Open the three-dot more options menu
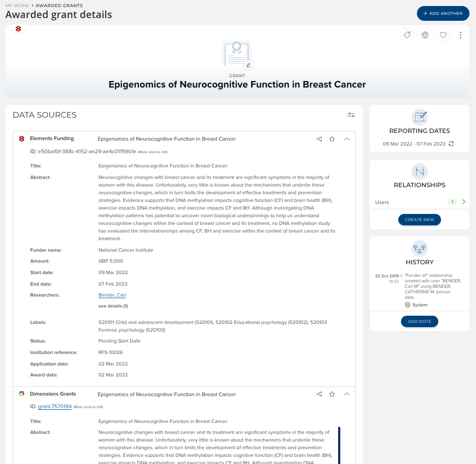 click(461, 35)
